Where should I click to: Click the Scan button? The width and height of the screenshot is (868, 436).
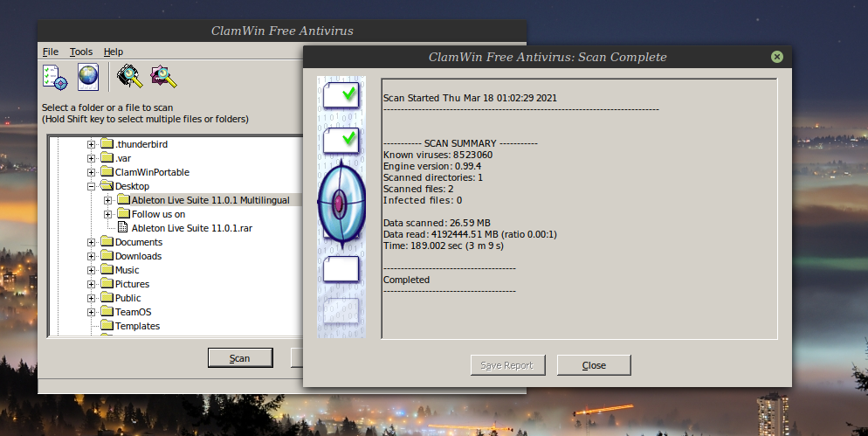240,358
